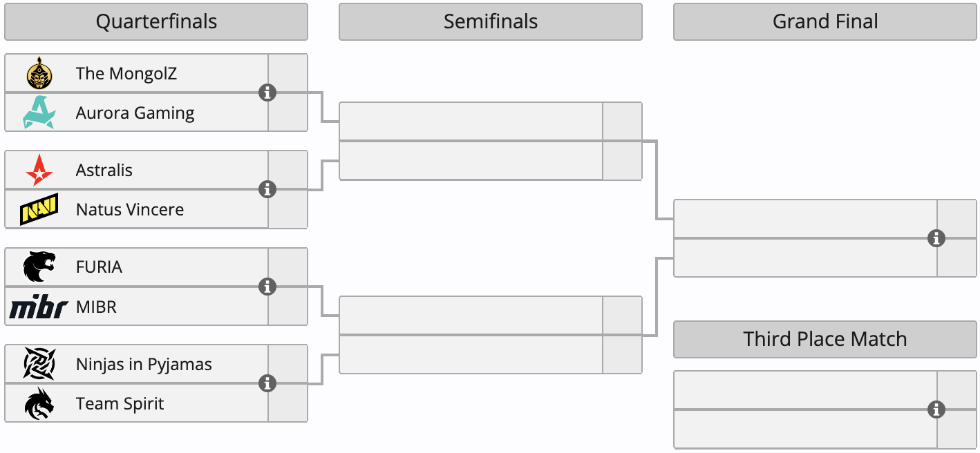Image resolution: width=980 pixels, height=453 pixels.
Task: Click the Third Place Match header
Action: (825, 339)
